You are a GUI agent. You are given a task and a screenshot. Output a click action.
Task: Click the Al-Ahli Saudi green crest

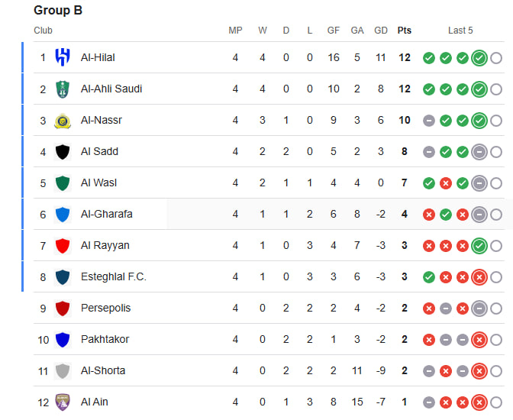tap(63, 89)
